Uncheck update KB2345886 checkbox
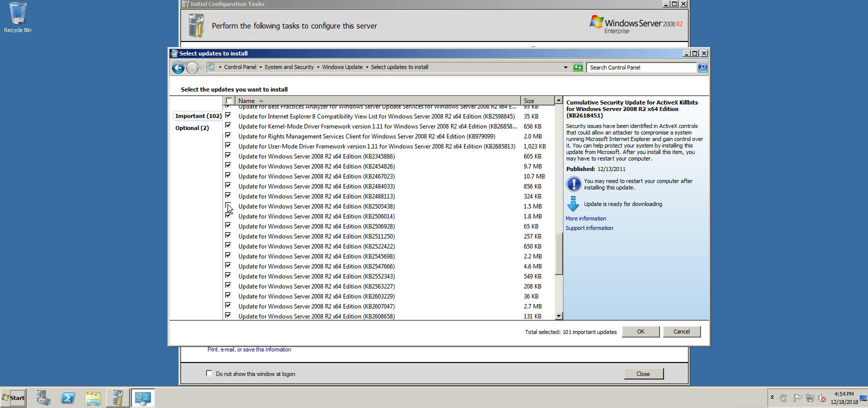The width and height of the screenshot is (868, 408). point(228,155)
